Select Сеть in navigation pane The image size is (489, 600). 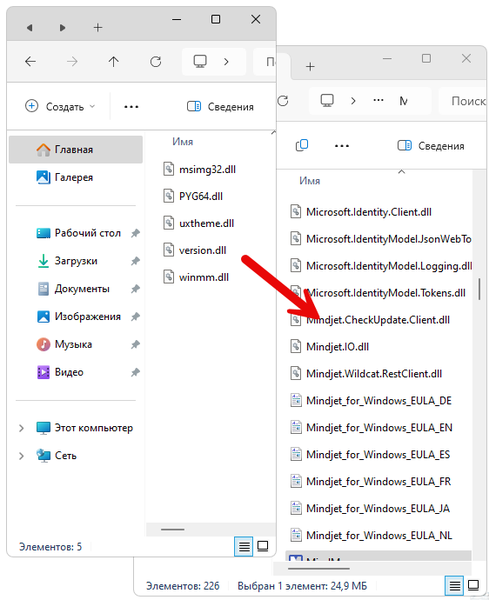point(56,455)
